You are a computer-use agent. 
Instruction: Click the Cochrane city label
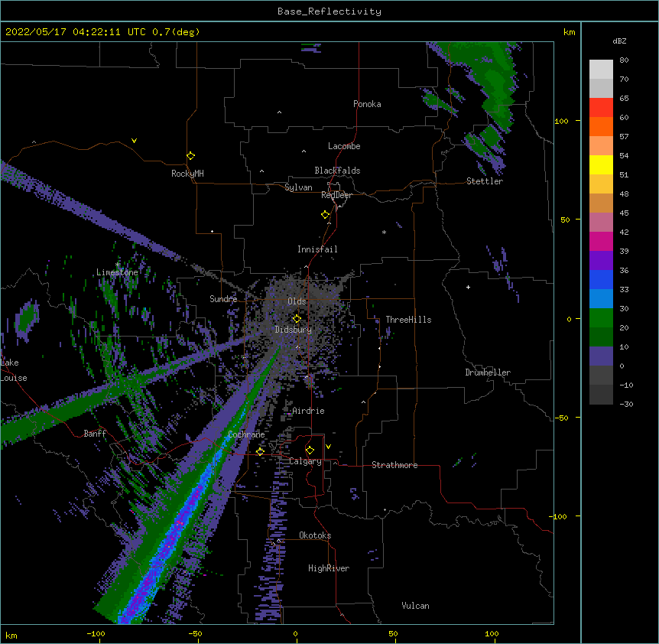[x=246, y=434]
